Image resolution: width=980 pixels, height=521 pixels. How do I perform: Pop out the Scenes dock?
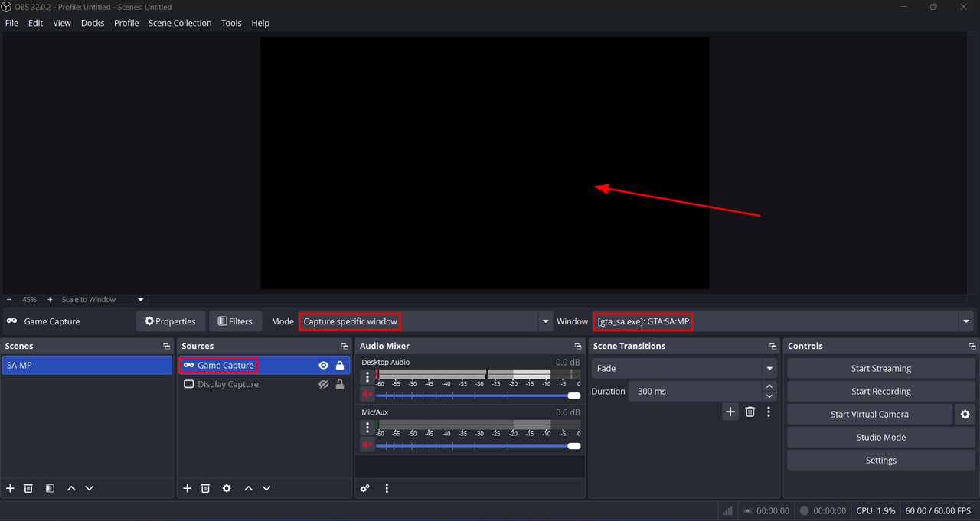click(x=166, y=347)
